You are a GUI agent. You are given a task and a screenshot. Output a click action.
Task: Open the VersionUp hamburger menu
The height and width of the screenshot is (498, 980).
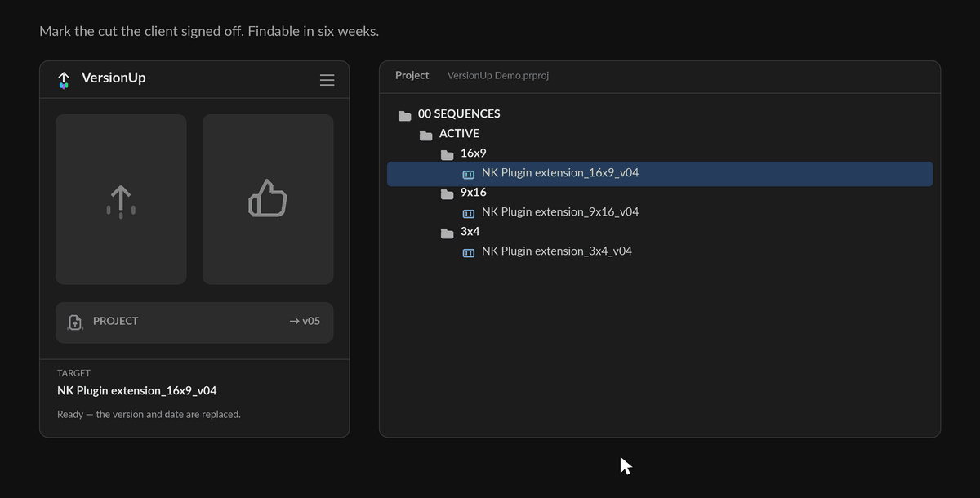(327, 80)
